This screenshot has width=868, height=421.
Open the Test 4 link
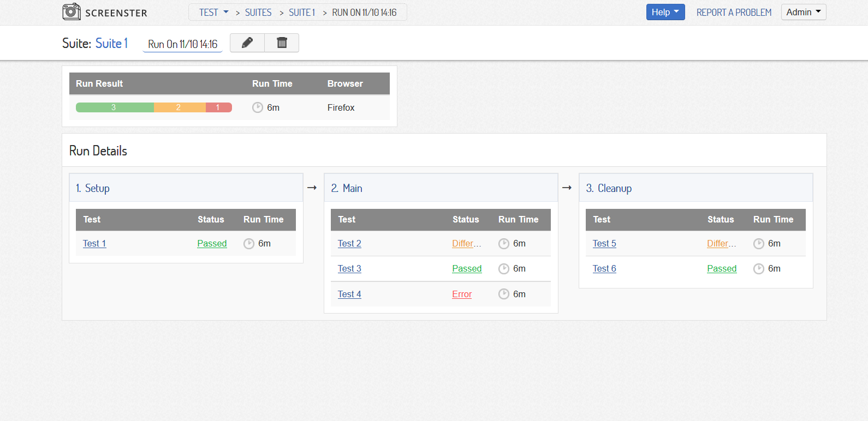[349, 294]
